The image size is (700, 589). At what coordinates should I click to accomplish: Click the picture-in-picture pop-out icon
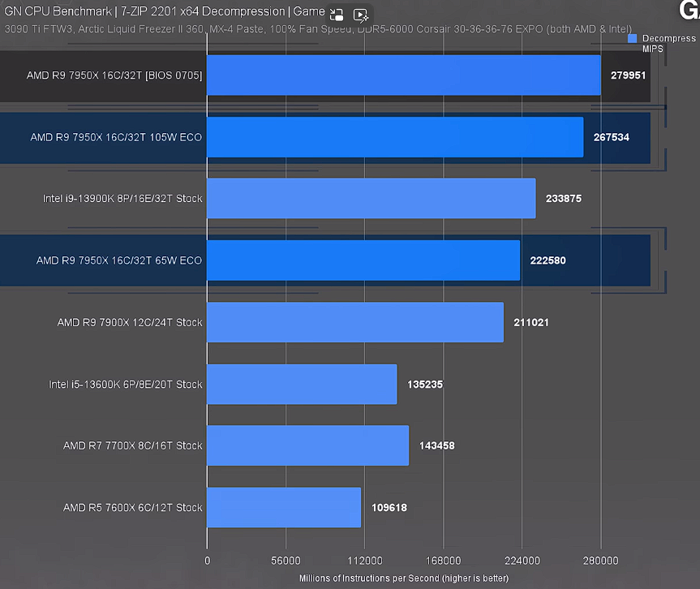point(337,14)
